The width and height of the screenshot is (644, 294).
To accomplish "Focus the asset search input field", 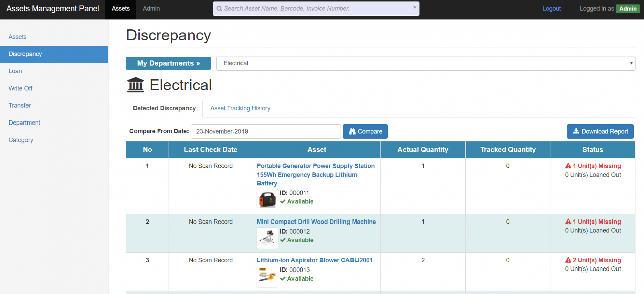I will [316, 9].
